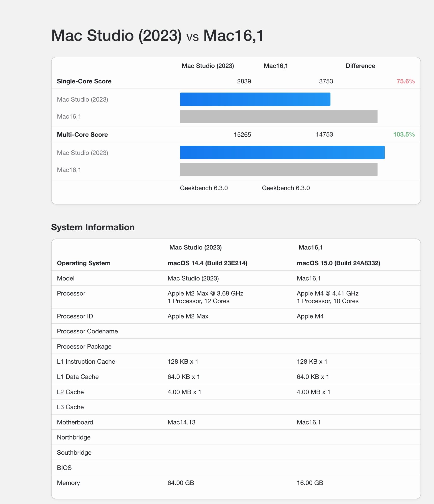Click the gray Mac16,1 Multi-Core bar
Viewport: 434px width, 504px height.
(x=278, y=170)
